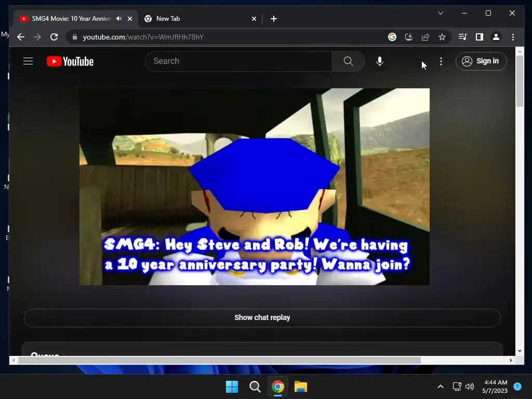Open YouTube settings three-dot menu
This screenshot has height=399, width=532.
pyautogui.click(x=441, y=61)
